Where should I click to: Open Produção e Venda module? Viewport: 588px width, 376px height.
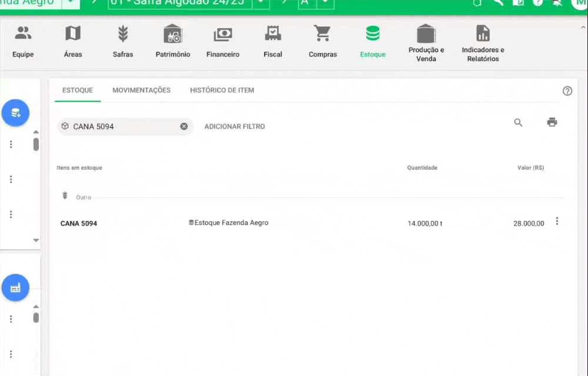pos(426,41)
